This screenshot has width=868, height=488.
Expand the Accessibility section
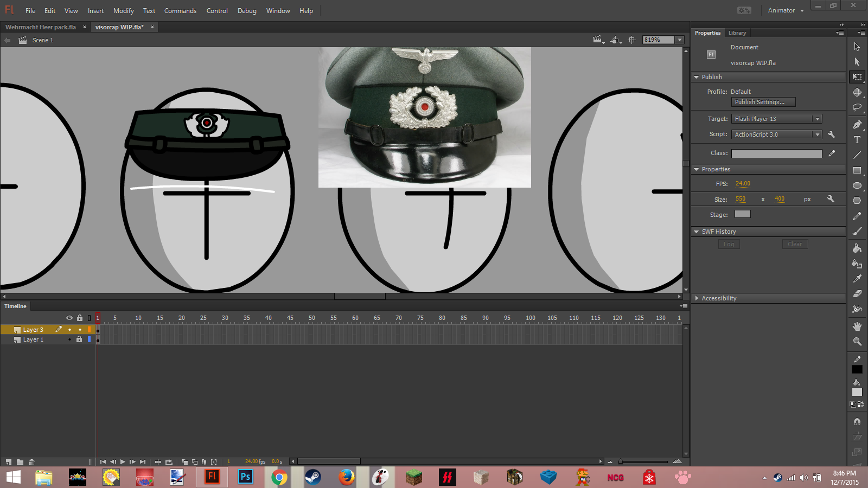(x=697, y=298)
